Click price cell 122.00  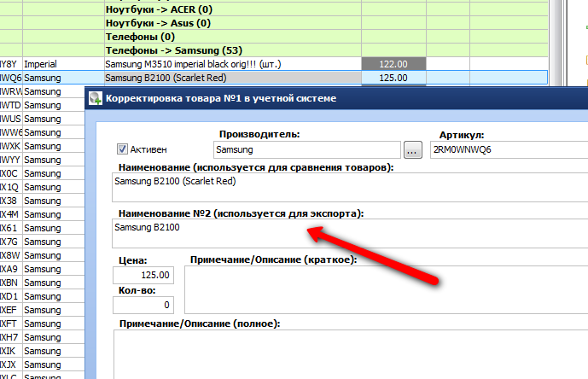tap(393, 64)
